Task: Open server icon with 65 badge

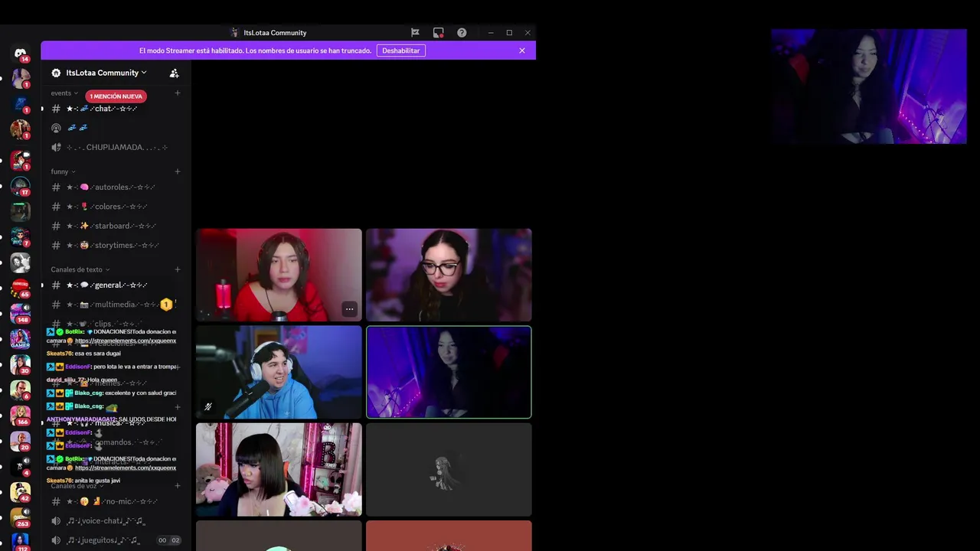Action: pos(20,288)
